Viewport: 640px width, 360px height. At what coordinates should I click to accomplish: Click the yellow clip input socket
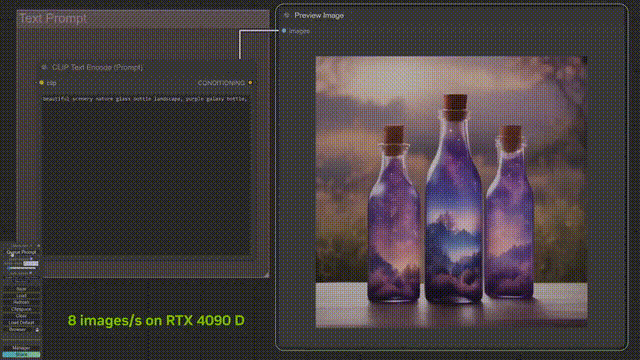pyautogui.click(x=42, y=82)
